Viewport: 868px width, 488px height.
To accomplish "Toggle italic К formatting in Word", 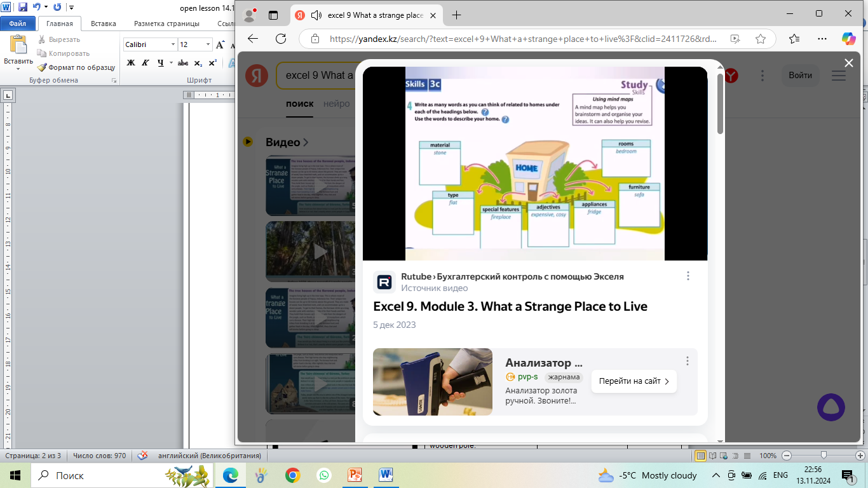I will point(146,63).
